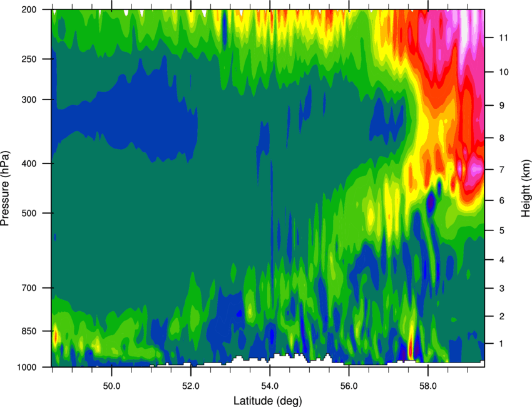Pick the 1 km height label
Viewport: 532px width, 407px height.
tap(502, 344)
